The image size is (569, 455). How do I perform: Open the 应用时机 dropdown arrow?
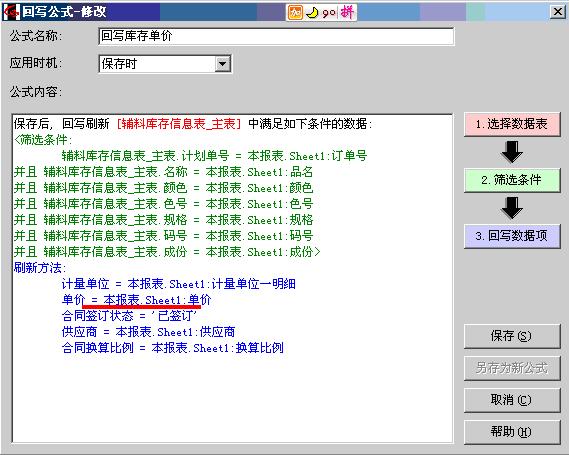tap(222, 64)
